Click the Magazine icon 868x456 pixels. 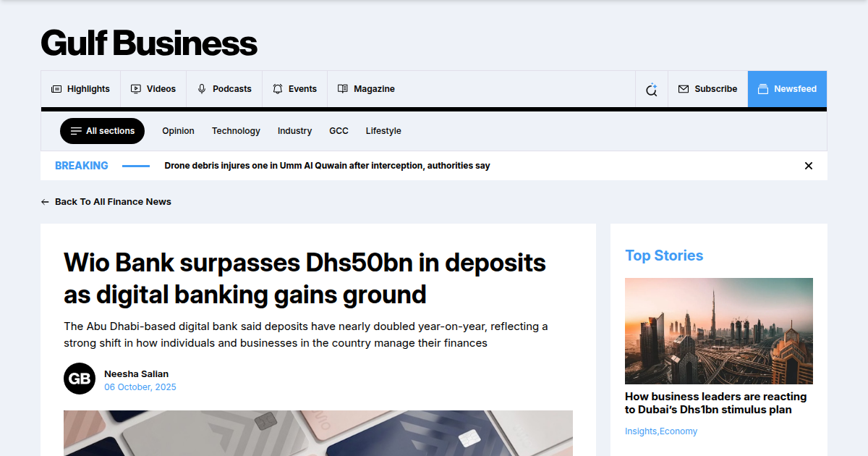(341, 88)
